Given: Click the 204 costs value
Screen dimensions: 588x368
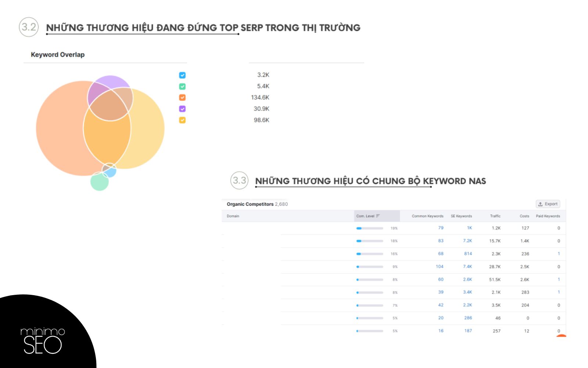Looking at the screenshot, I should point(526,305).
